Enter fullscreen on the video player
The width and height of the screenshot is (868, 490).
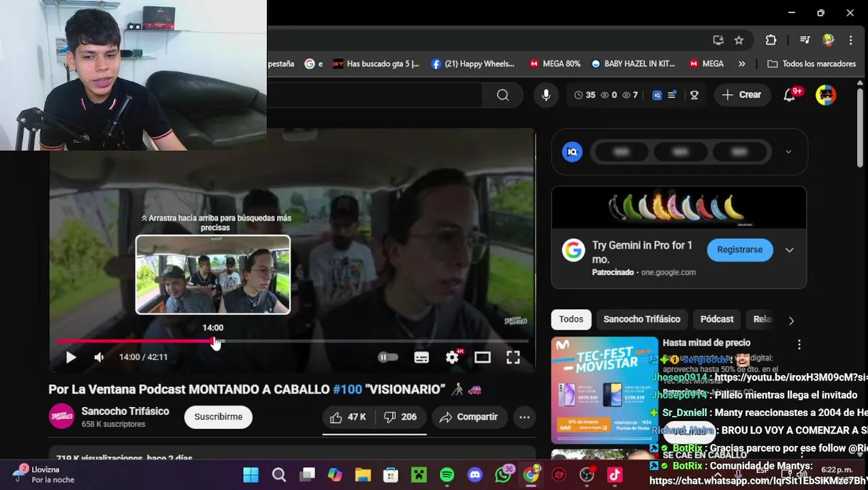coord(513,357)
